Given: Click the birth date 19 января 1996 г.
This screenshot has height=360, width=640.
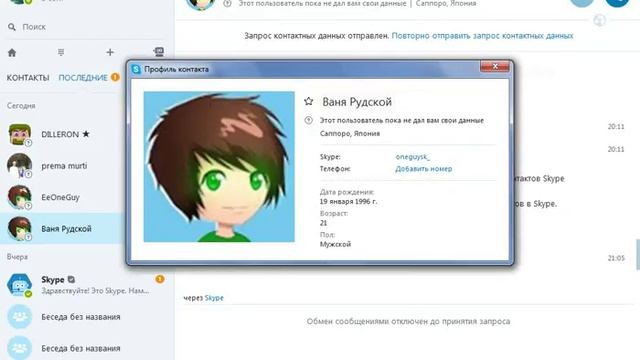Looking at the screenshot, I should (x=348, y=202).
